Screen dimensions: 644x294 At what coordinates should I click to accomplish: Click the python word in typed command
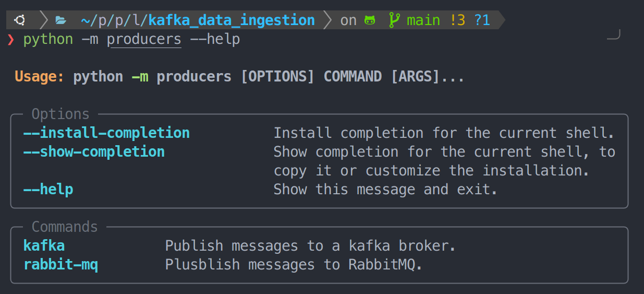point(48,40)
